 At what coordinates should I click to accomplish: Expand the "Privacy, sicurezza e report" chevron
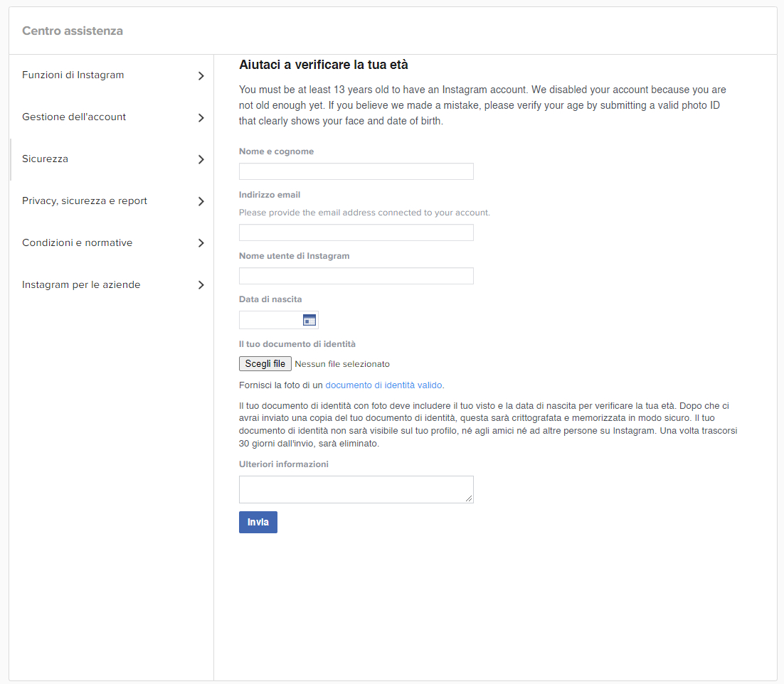click(x=201, y=201)
